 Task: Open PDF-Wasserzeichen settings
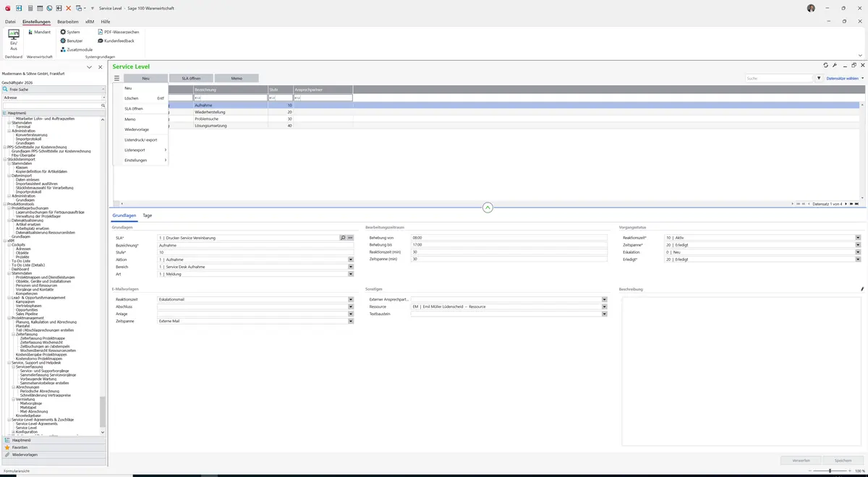tap(118, 32)
